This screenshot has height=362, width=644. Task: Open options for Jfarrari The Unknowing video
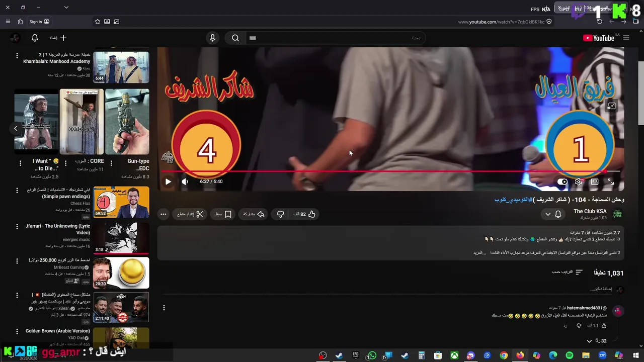point(17,226)
